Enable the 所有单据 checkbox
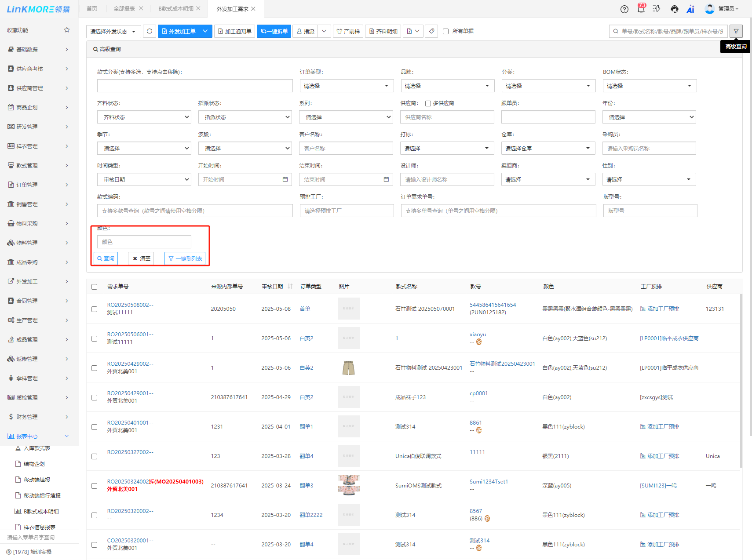 click(x=445, y=31)
